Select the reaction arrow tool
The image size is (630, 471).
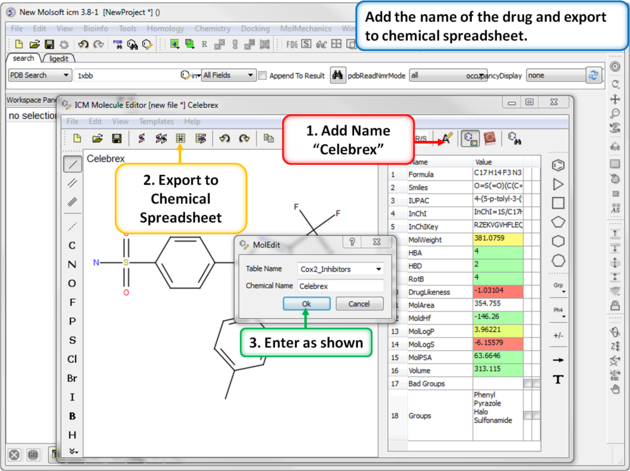(558, 360)
